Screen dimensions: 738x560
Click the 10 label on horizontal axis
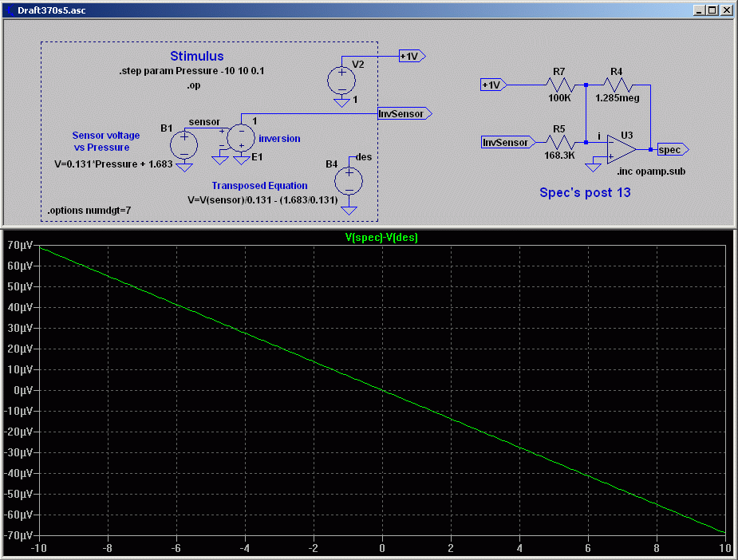point(724,548)
